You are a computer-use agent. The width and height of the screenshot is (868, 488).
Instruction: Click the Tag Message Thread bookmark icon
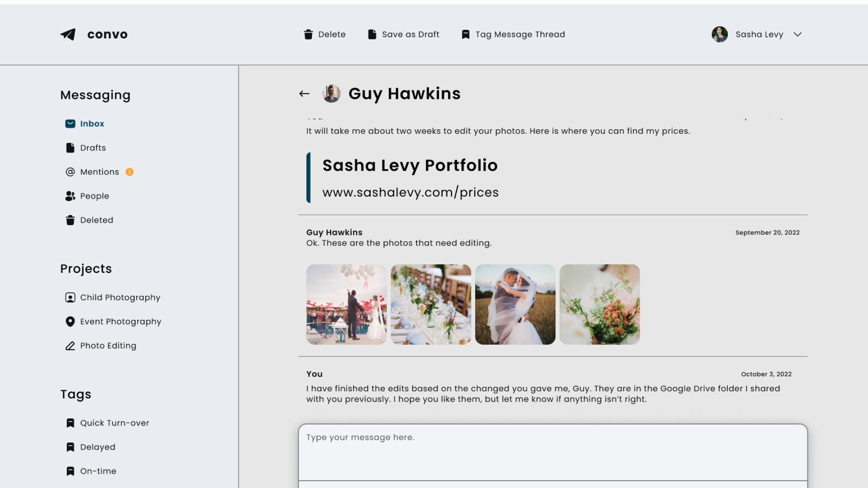pyautogui.click(x=466, y=34)
